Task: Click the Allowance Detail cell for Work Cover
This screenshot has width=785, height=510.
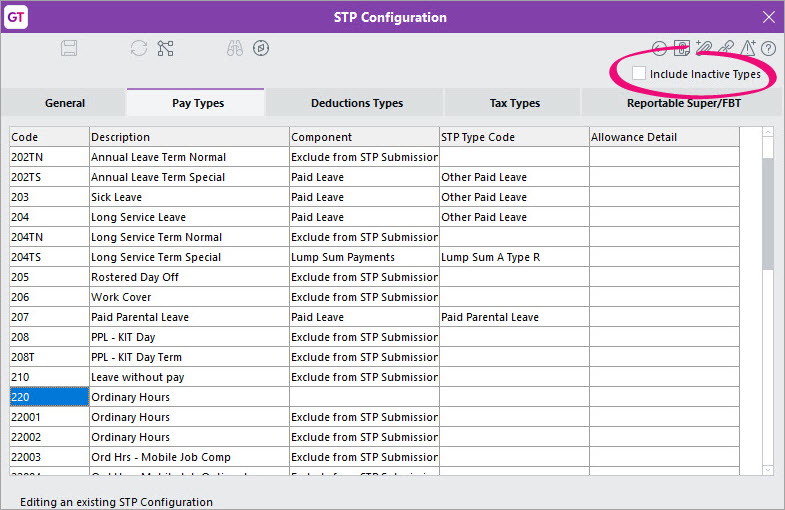Action: click(664, 297)
